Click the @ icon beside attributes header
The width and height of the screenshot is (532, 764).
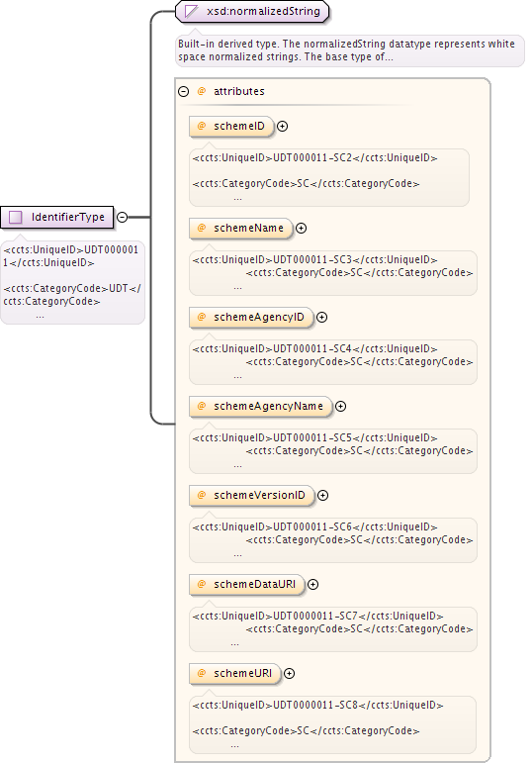click(x=202, y=91)
